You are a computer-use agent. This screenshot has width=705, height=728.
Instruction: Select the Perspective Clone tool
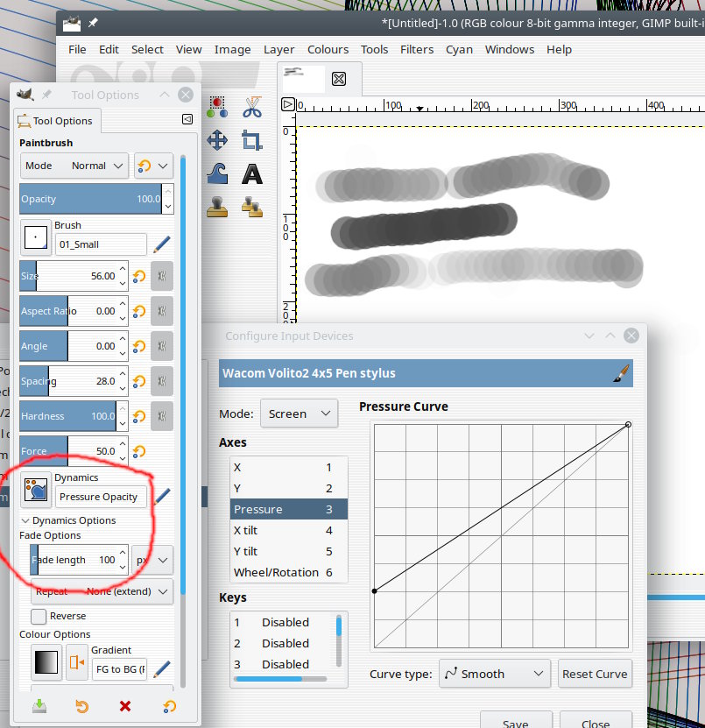coord(252,207)
